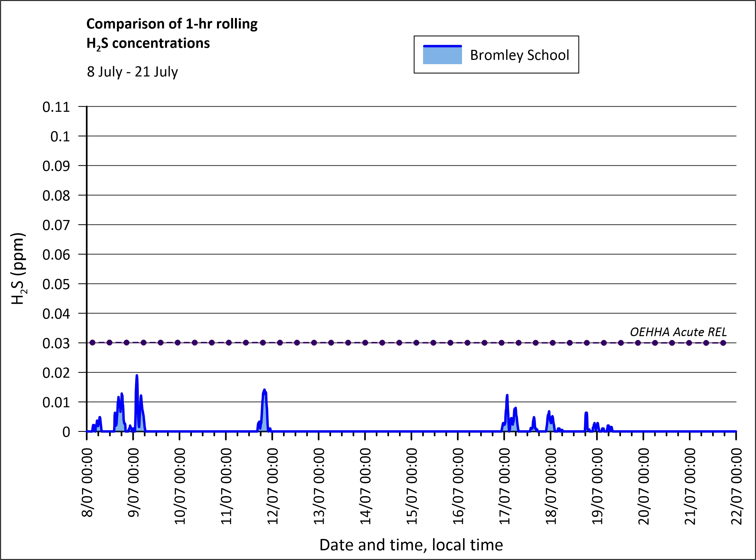Click the 8/07 00:00 x-axis label
Screen dimensions: 756x560
point(87,482)
